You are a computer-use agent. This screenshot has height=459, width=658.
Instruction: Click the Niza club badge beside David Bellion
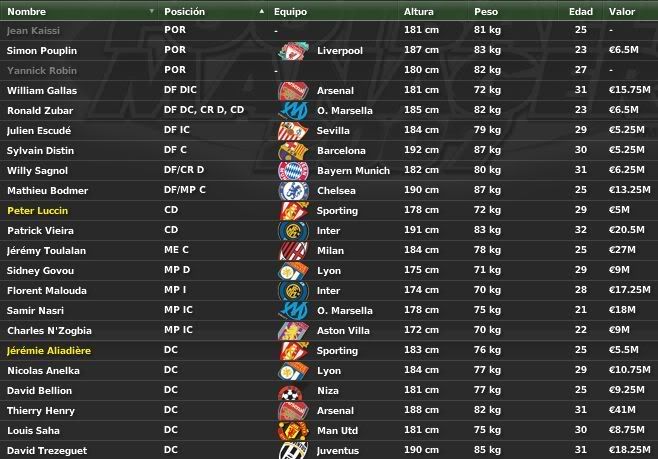point(290,392)
